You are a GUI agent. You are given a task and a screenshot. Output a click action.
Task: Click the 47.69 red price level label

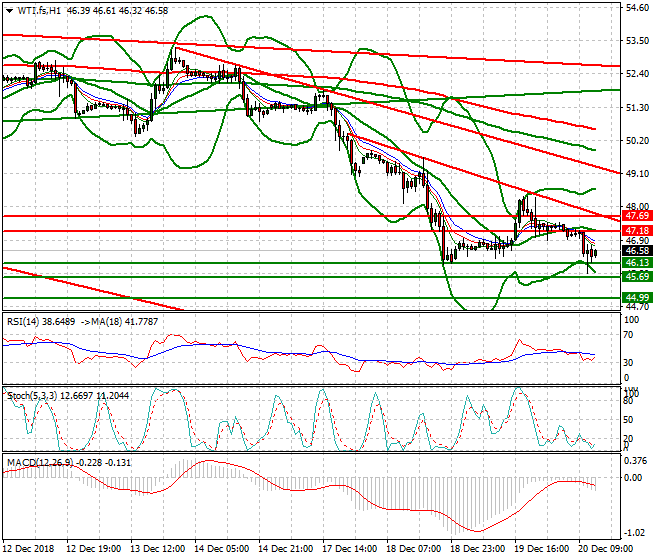point(638,216)
